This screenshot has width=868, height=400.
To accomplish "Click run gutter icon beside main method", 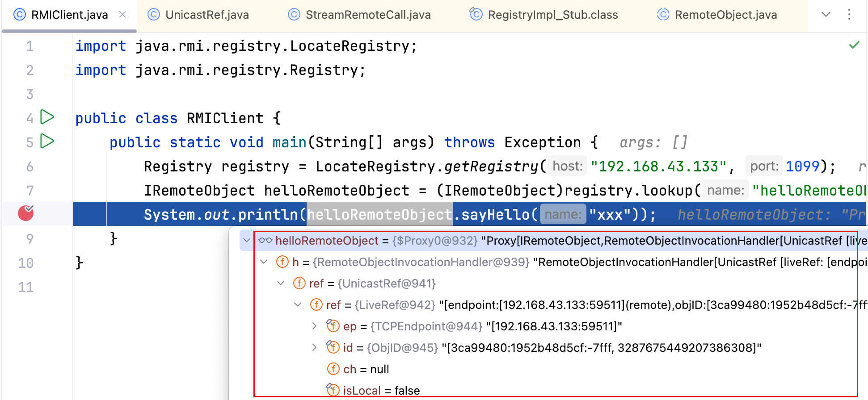I will point(47,142).
